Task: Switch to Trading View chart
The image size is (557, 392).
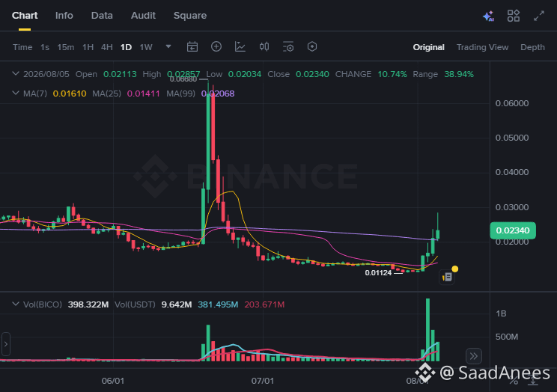Action: point(482,47)
